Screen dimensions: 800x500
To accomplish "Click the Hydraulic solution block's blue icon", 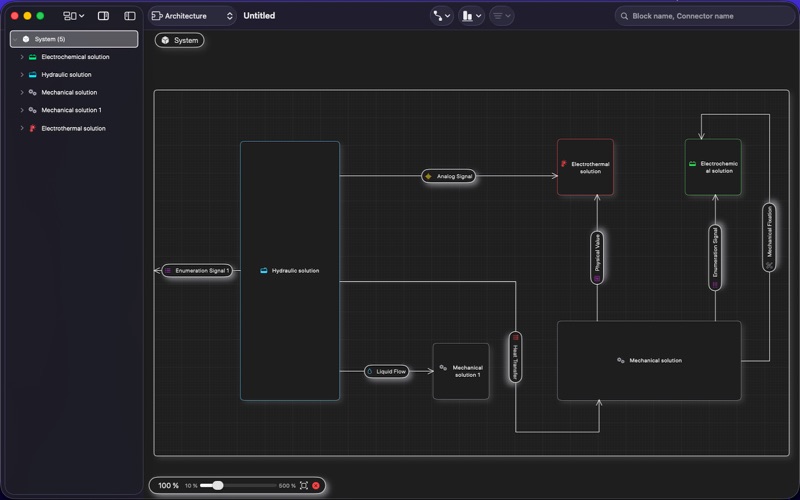I will point(264,270).
